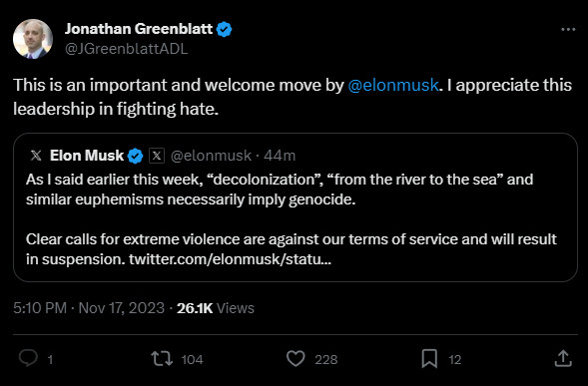
Task: Click the X logo avatar in quoted tweet
Action: coord(36,156)
